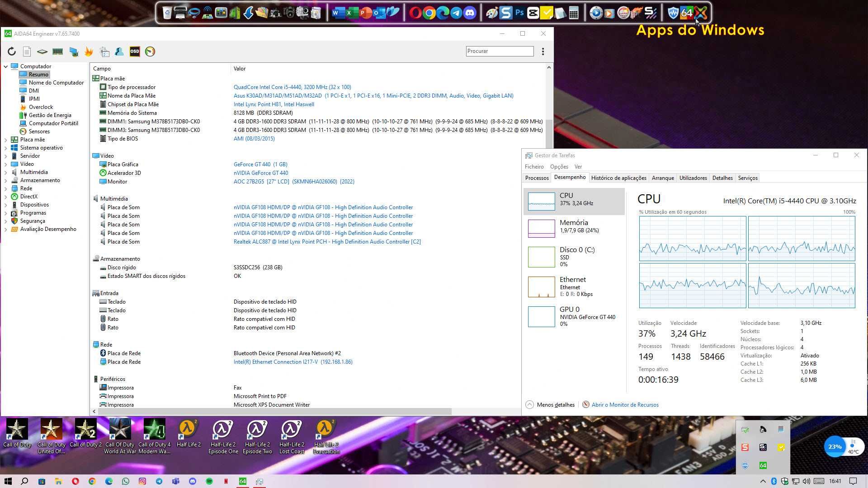Open Discord from the top dock
The height and width of the screenshot is (488, 868).
[470, 13]
